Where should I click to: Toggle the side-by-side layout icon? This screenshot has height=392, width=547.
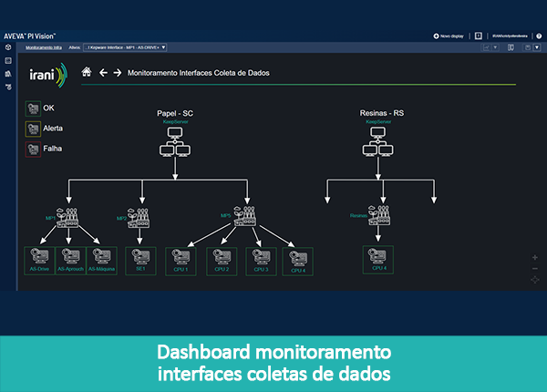511,47
